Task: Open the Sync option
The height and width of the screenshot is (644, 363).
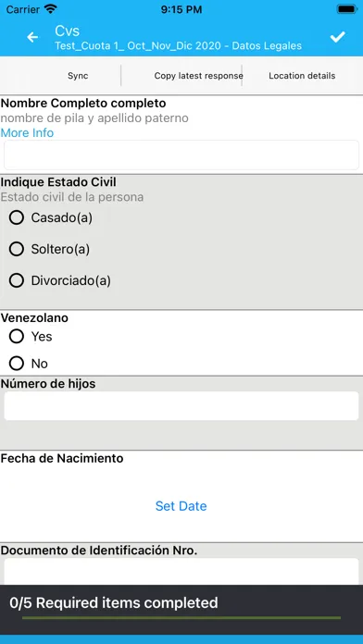Action: (78, 76)
